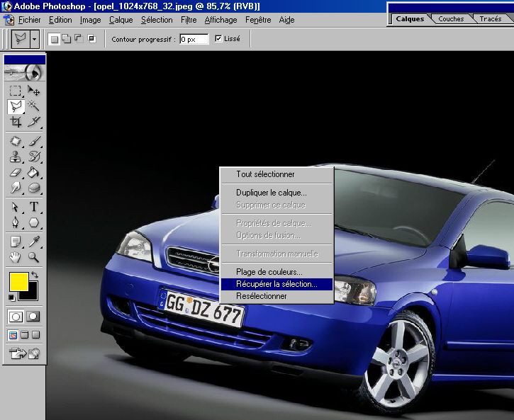This screenshot has width=514, height=420.
Task: Switch to Standard edit mode
Action: tap(16, 317)
